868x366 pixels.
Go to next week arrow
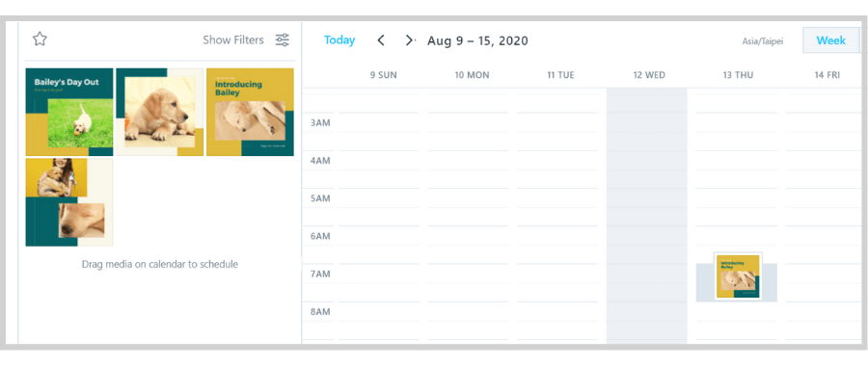409,40
